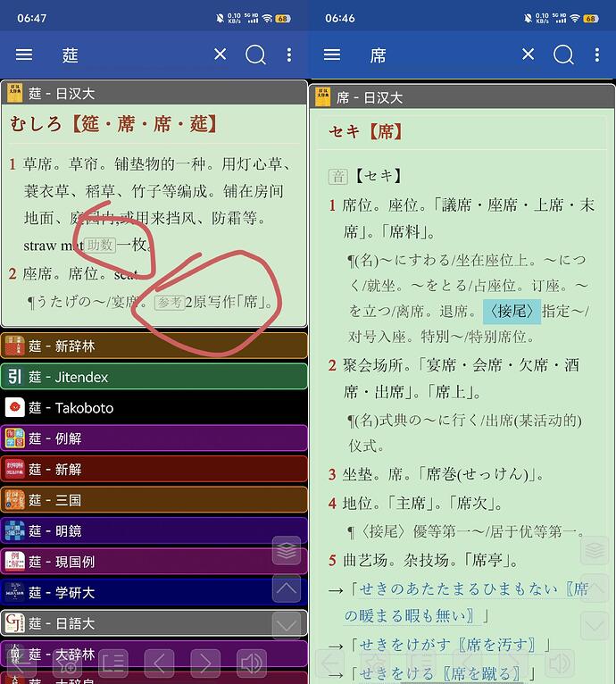Tap floating back-arrow button on 莚 screen
The height and width of the screenshot is (684, 616).
point(21,663)
